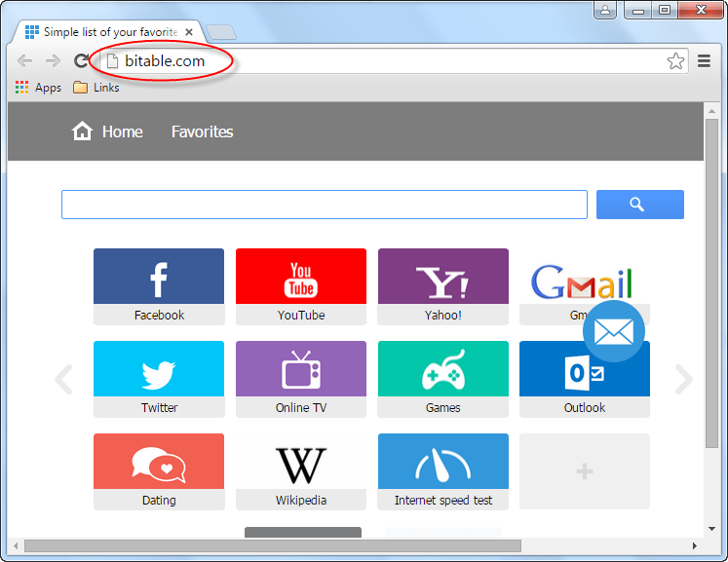Open the Yahoo! tile
Screen dimensions: 728x562
pyautogui.click(x=442, y=286)
